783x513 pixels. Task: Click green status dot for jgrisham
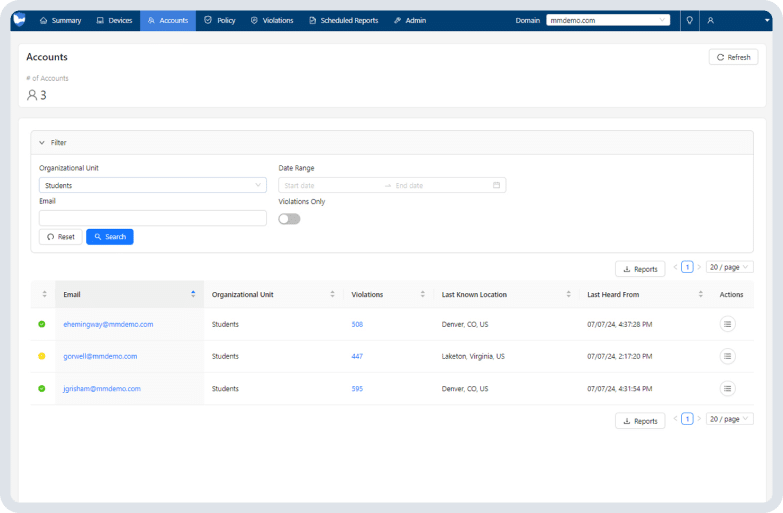click(x=42, y=389)
